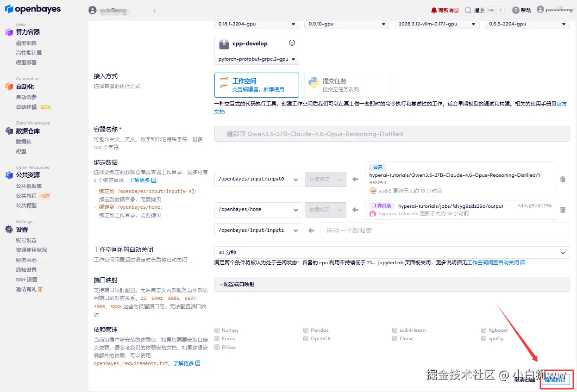Click the Python icon on 提交任务 card
This screenshot has height=392, width=577.
314,82
